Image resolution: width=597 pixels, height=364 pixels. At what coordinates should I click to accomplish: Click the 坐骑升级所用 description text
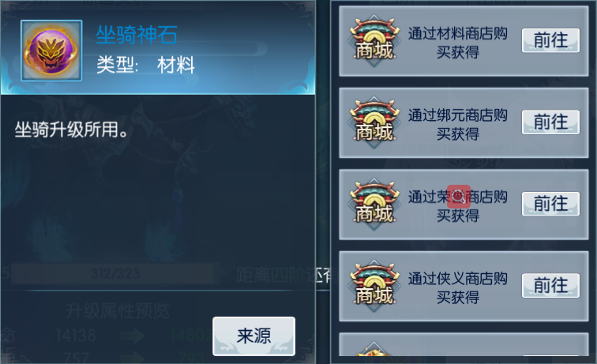click(72, 129)
